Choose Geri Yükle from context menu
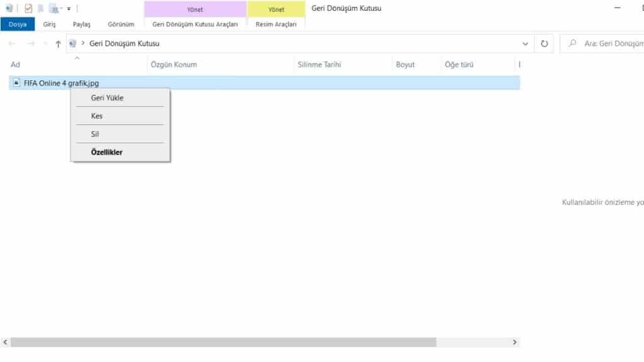Viewport: 644px width, 362px height. coord(120,97)
